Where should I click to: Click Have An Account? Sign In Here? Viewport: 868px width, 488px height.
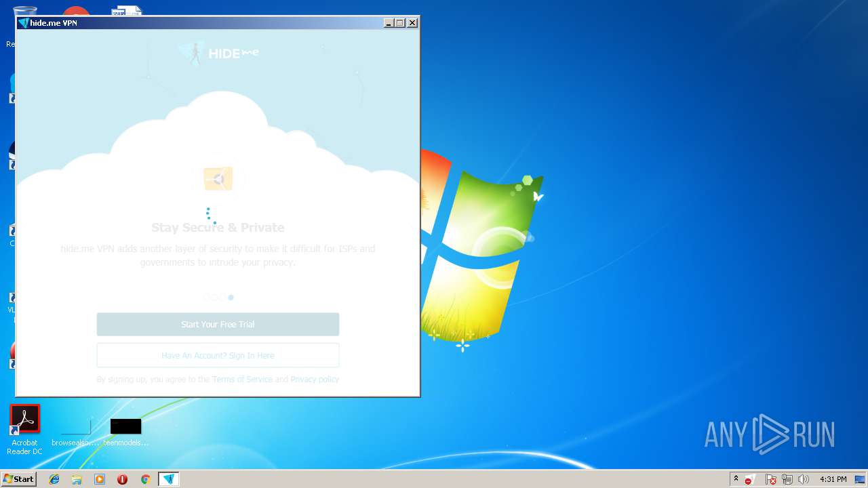[x=218, y=355]
